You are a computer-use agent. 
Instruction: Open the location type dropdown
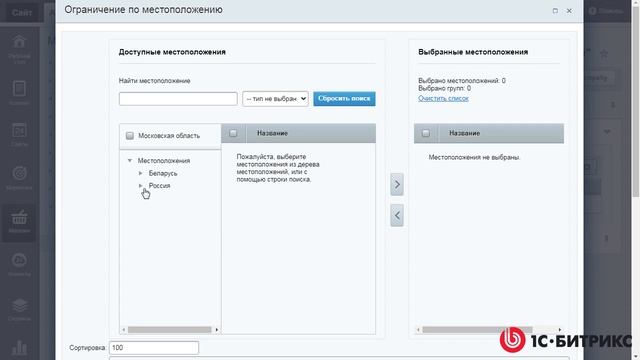click(276, 99)
